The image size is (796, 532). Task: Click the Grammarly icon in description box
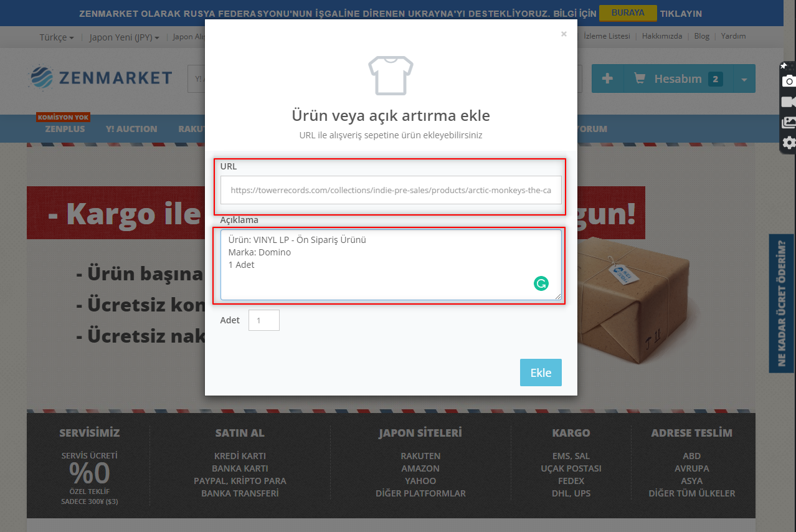541,284
